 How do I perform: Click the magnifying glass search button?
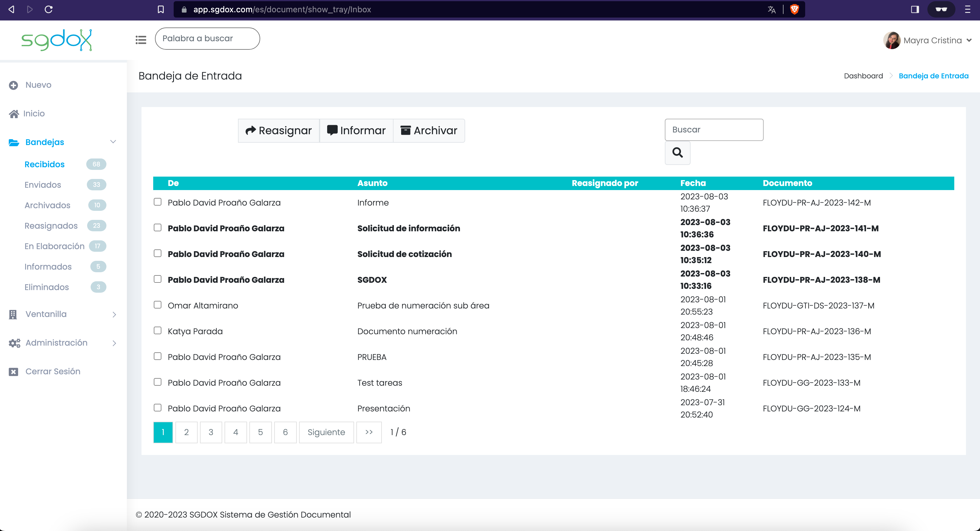click(677, 153)
